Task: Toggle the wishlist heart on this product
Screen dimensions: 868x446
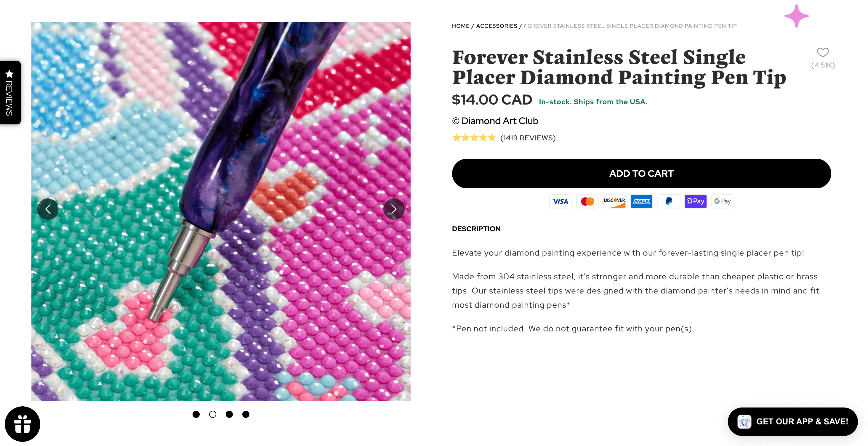Action: [x=823, y=52]
